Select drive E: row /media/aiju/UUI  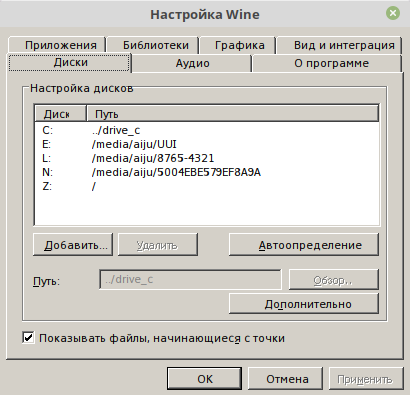point(206,144)
